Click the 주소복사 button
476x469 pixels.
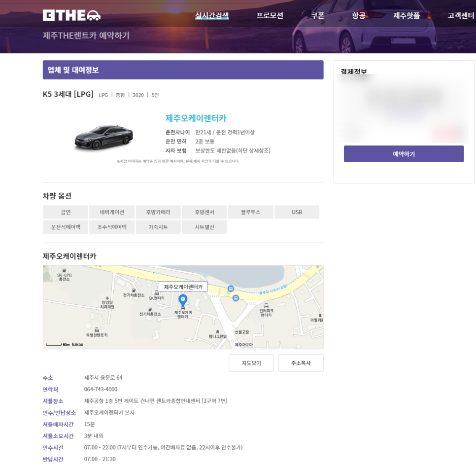coord(301,362)
